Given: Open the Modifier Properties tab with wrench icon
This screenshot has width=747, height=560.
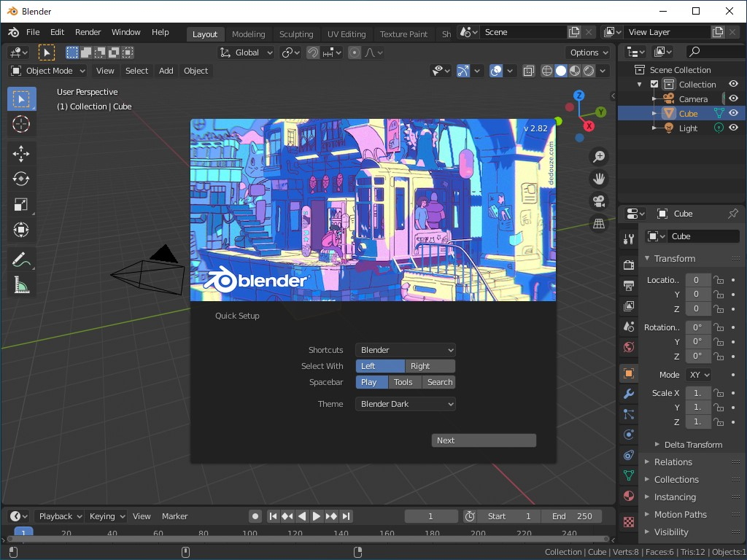Looking at the screenshot, I should (627, 394).
